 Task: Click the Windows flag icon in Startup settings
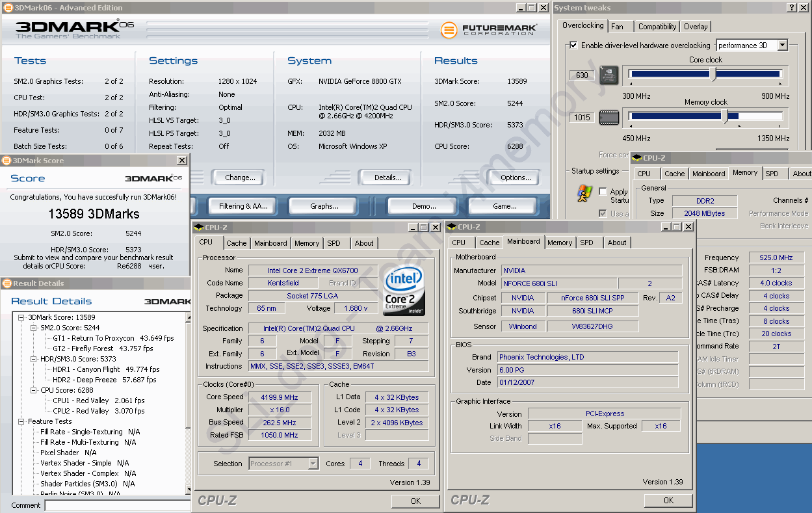coord(584,193)
